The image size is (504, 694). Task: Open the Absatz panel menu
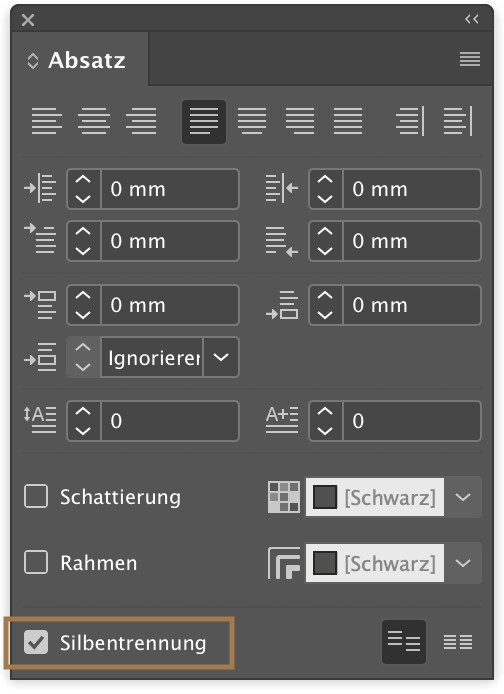click(470, 59)
